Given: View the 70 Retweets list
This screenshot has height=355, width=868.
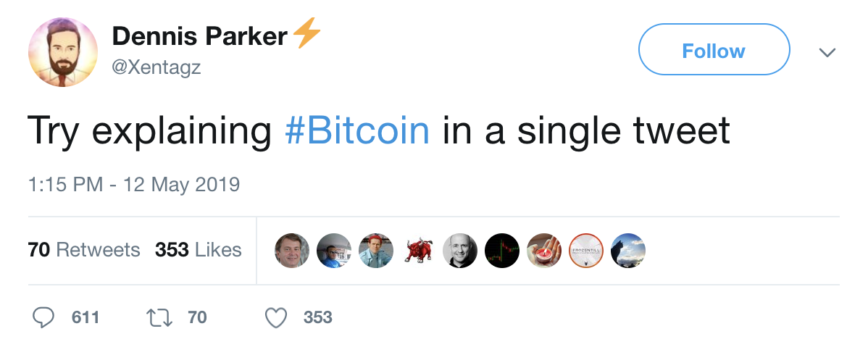Looking at the screenshot, I should tap(84, 250).
